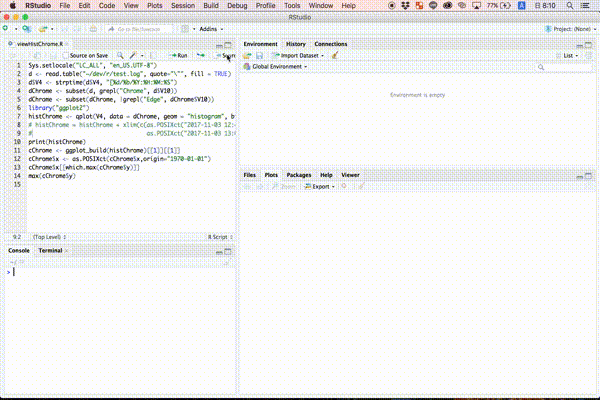Switch to the Packages tab
Viewport: 600px width, 400px height.
298,175
